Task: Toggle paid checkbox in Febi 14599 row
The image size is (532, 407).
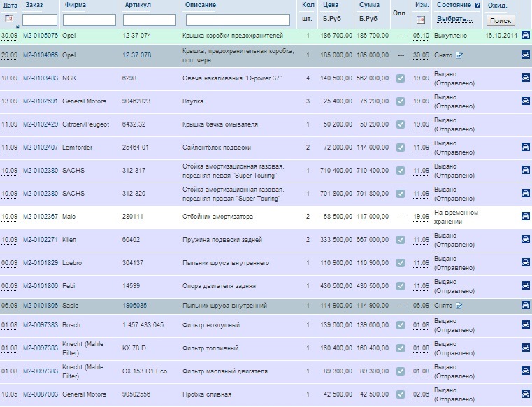Action: click(x=401, y=286)
